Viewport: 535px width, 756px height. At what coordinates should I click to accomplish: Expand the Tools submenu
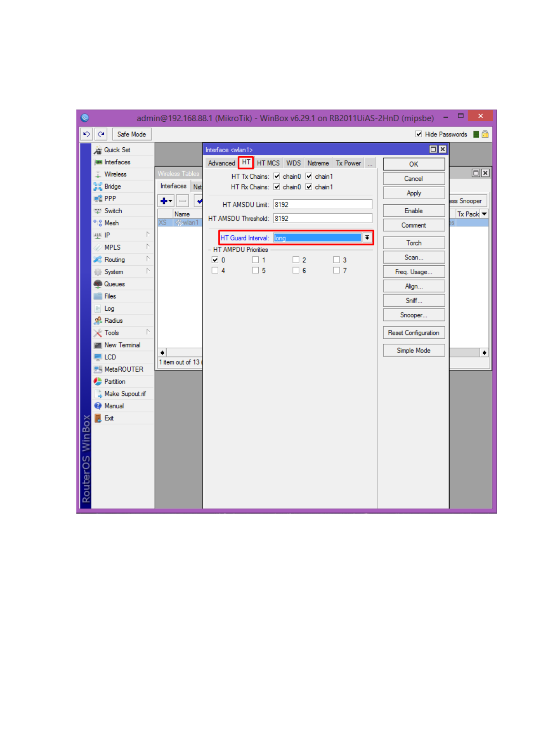tap(147, 332)
